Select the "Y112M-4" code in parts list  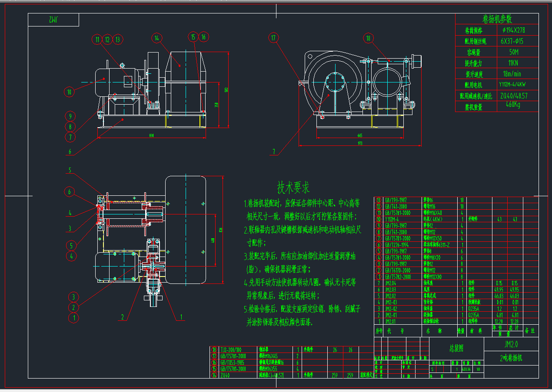pyautogui.click(x=392, y=219)
